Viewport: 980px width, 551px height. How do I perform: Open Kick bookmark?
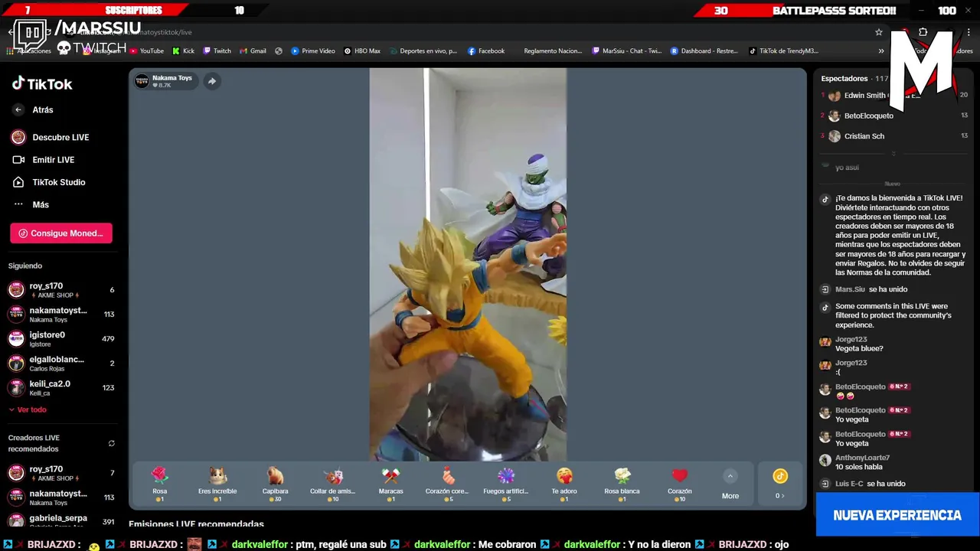point(183,51)
